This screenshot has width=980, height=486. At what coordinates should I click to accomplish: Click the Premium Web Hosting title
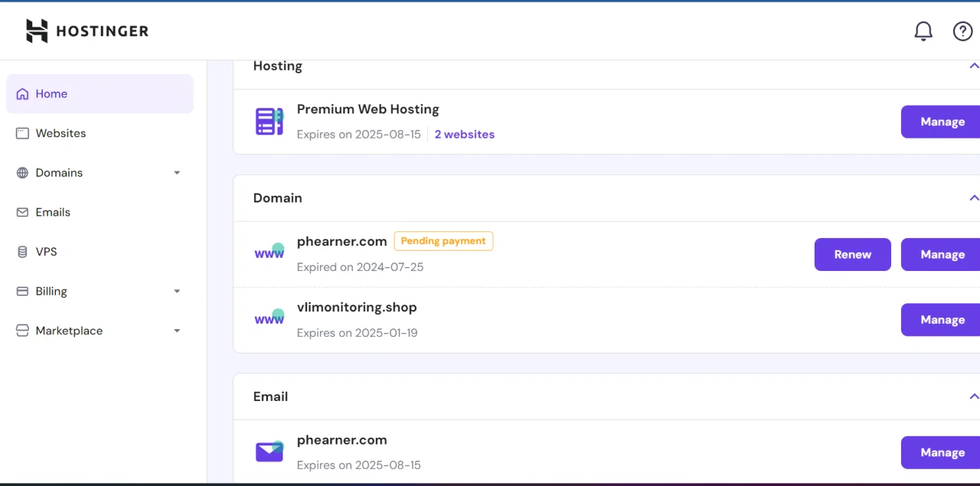pos(368,109)
